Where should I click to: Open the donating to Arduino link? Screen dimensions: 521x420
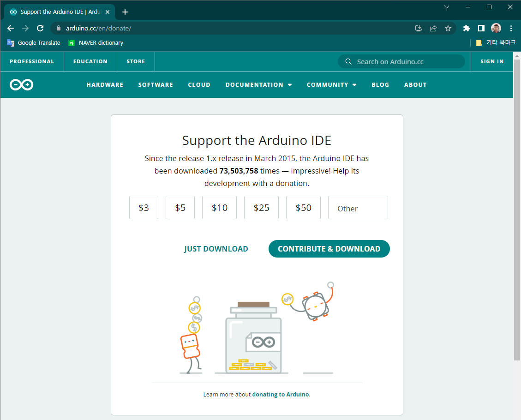coord(281,395)
